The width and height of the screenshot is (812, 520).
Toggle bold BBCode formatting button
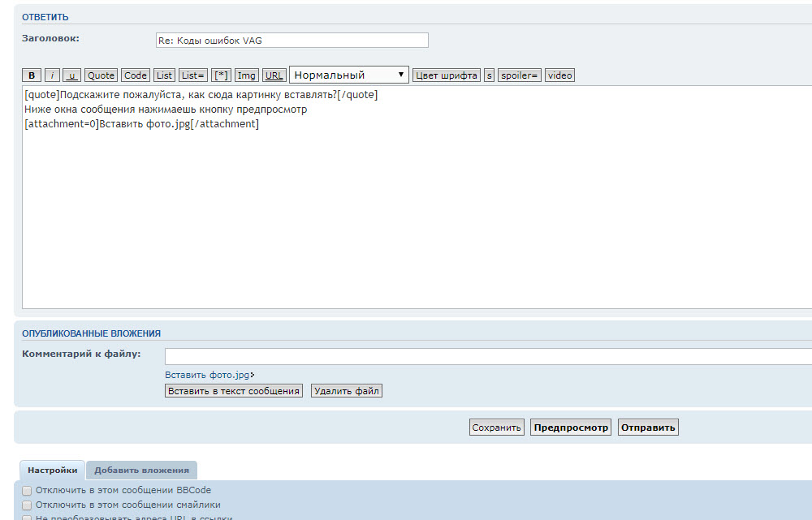click(32, 75)
